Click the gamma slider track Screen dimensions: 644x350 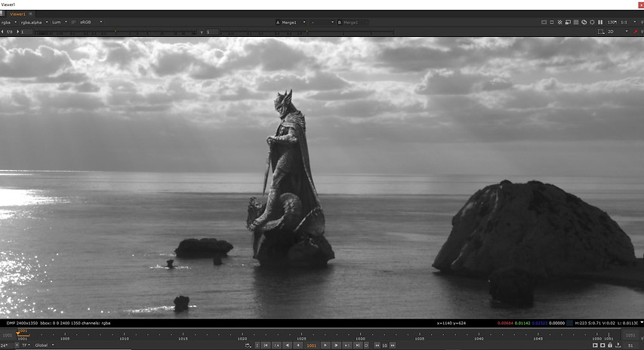click(307, 32)
